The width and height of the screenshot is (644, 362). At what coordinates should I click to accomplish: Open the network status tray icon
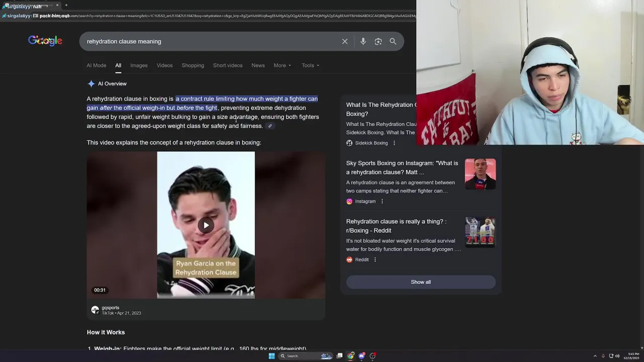[x=611, y=356]
